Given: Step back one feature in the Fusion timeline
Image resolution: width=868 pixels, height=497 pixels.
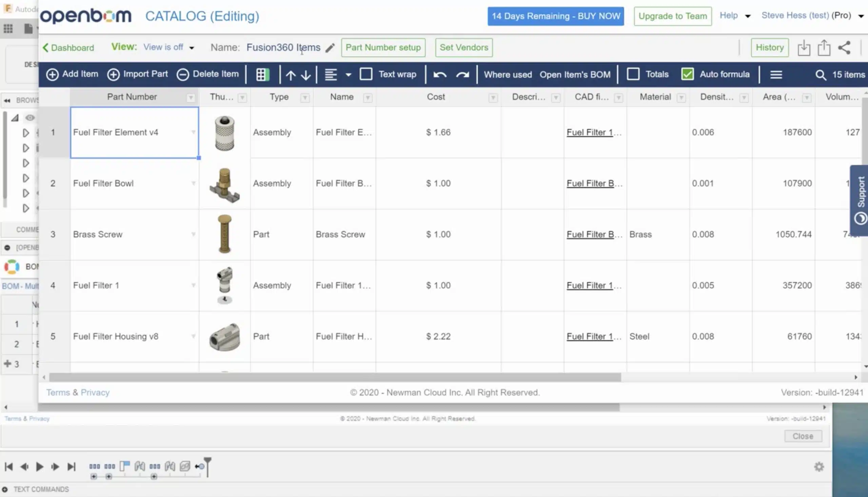Looking at the screenshot, I should point(24,466).
